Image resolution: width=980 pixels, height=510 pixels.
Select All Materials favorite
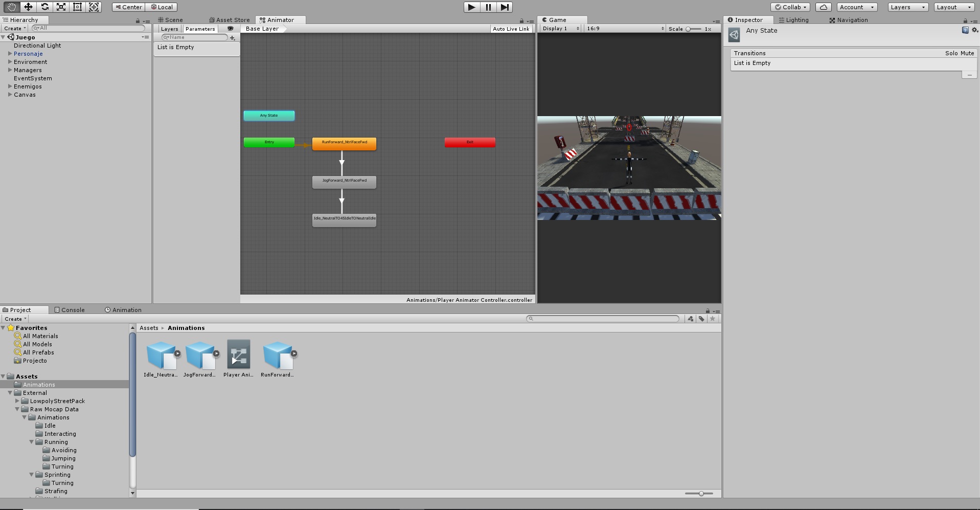[40, 336]
